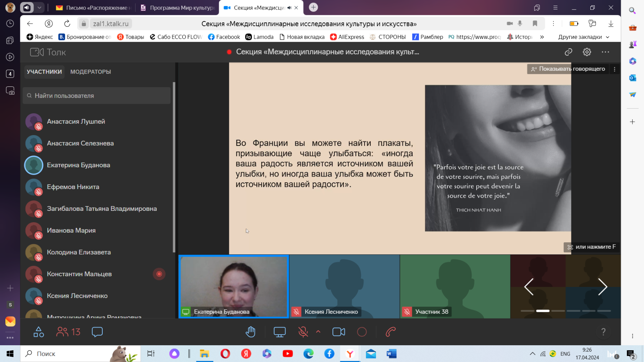Mute the tab sound icon
The image size is (644, 362).
289,8
